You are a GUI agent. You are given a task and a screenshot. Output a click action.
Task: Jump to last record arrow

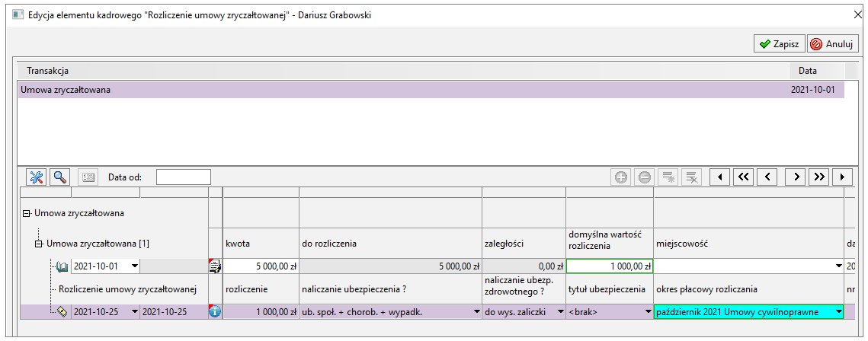coord(819,177)
